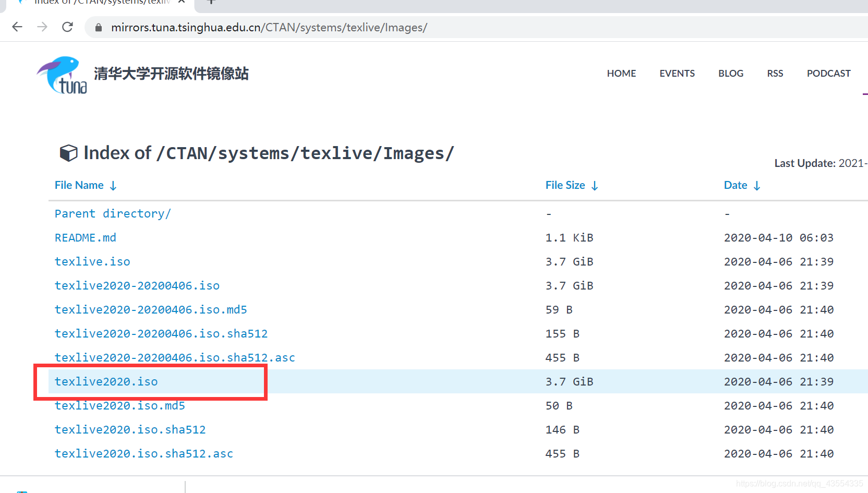
Task: Click the texlive2020.iso date 2020-04-06 21:39
Action: click(779, 382)
